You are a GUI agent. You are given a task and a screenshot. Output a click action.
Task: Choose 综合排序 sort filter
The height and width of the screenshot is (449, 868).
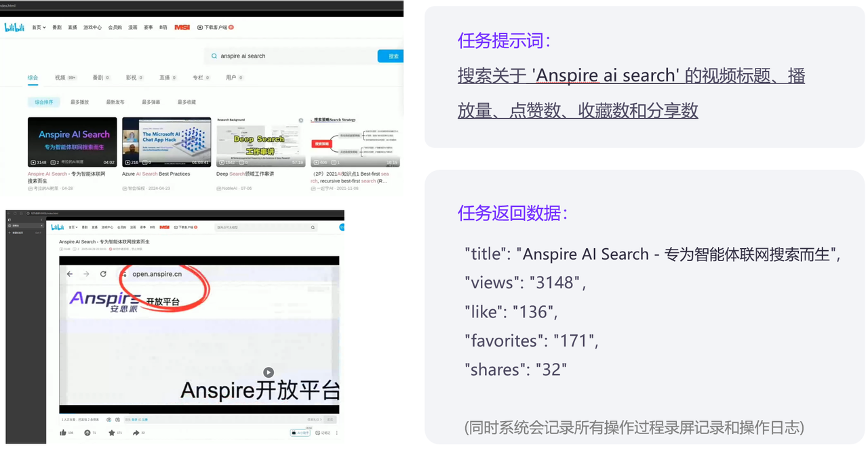pos(44,102)
